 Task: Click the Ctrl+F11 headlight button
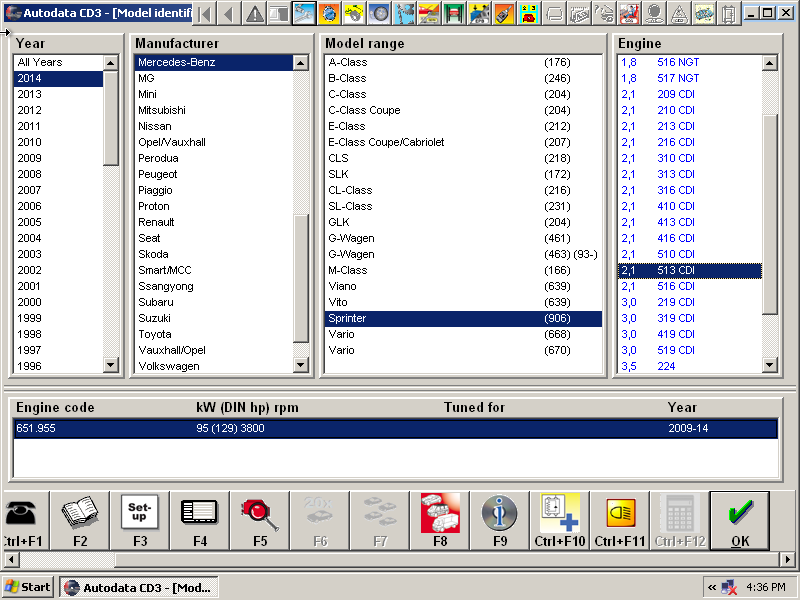pyautogui.click(x=620, y=520)
